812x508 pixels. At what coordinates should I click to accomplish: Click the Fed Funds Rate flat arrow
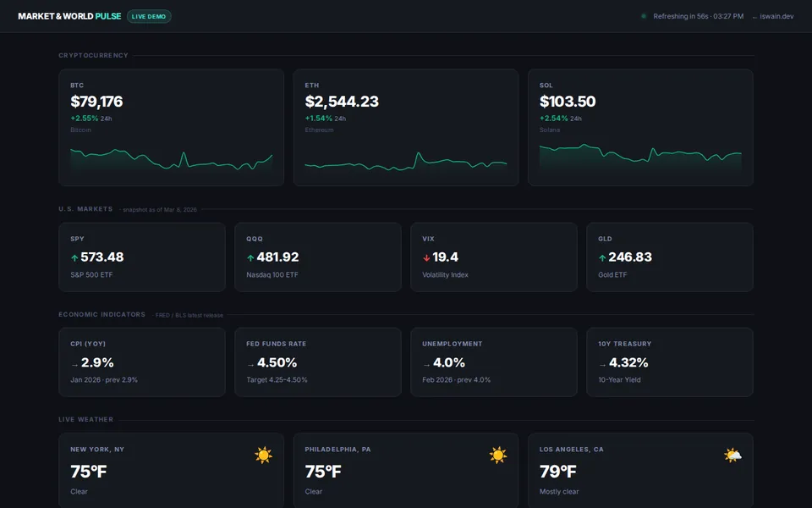(250, 365)
